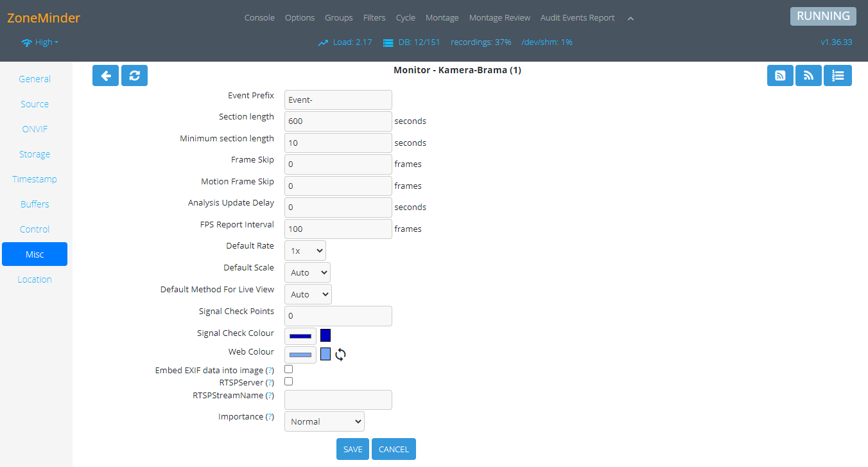Image resolution: width=868 pixels, height=467 pixels.
Task: Open the Default Rate dropdown
Action: coord(305,251)
